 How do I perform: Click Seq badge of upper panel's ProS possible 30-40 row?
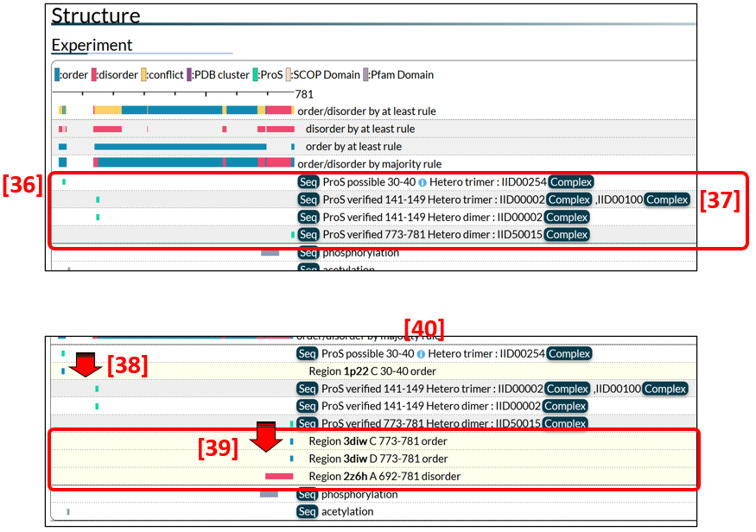click(308, 182)
